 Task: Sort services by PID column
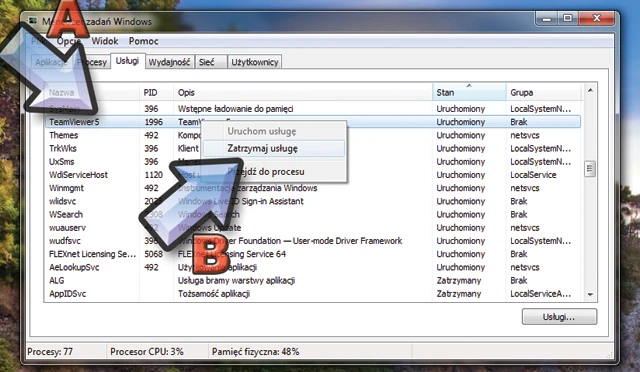pos(156,92)
